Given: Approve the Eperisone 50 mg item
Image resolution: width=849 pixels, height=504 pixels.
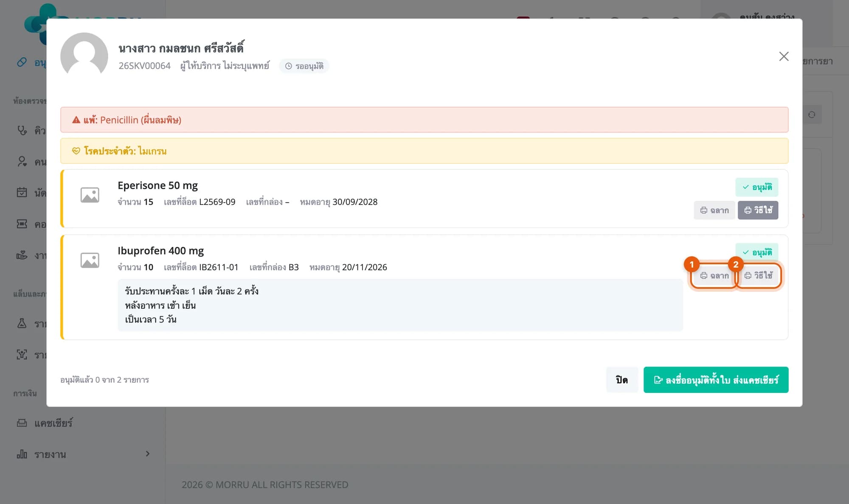Looking at the screenshot, I should [757, 187].
